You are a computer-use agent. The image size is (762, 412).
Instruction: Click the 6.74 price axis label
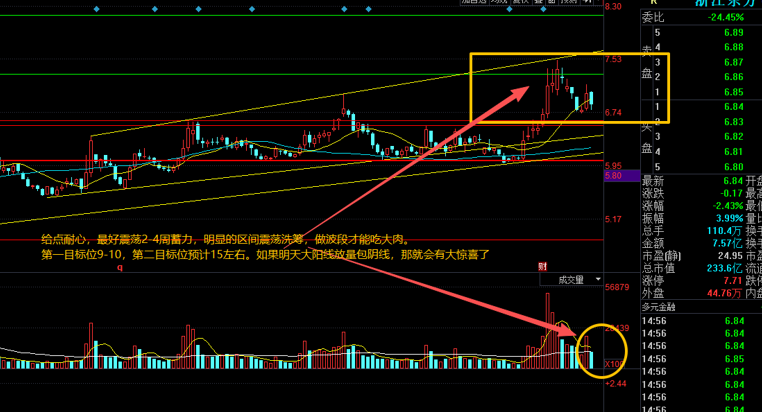(613, 113)
